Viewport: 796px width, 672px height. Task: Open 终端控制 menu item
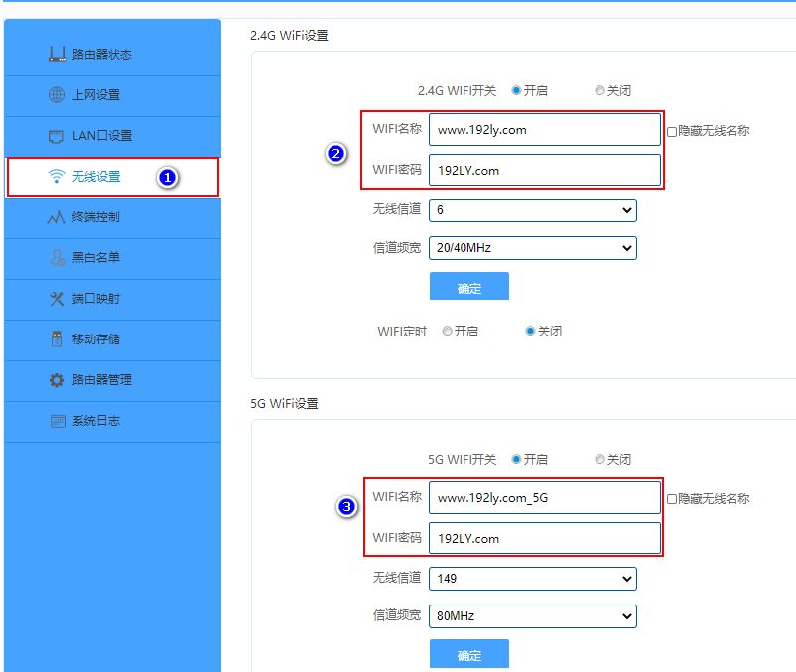(113, 217)
